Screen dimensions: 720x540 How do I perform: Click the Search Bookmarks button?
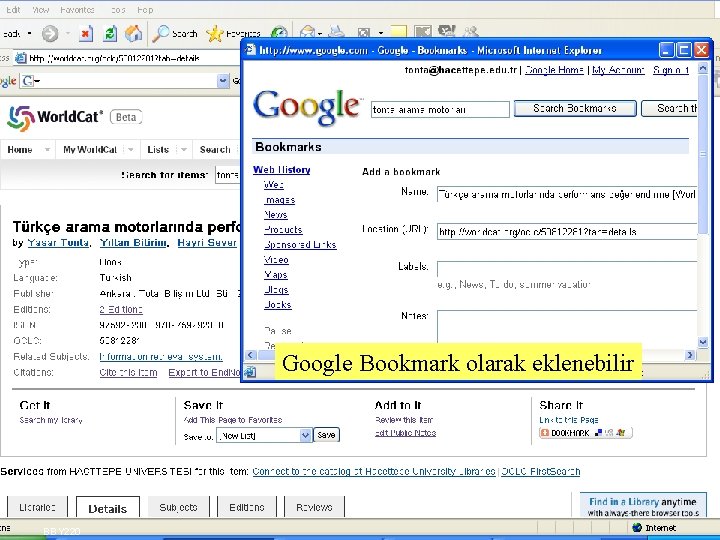(x=575, y=108)
